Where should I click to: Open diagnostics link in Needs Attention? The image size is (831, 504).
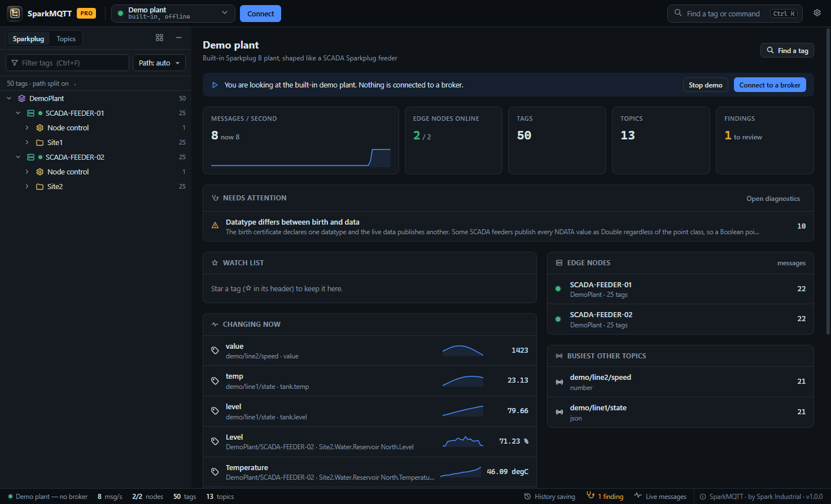(773, 198)
